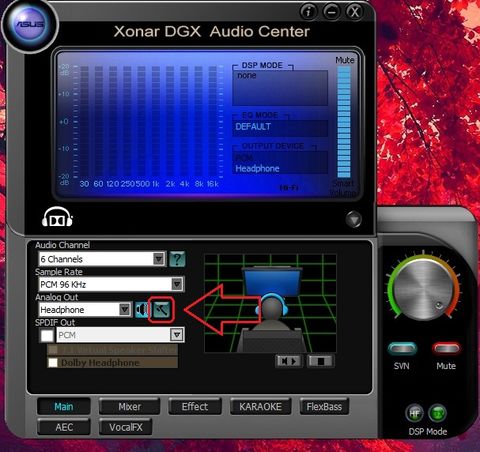480x452 pixels.
Task: Enable the SPDIF Out checkbox
Action: click(47, 335)
